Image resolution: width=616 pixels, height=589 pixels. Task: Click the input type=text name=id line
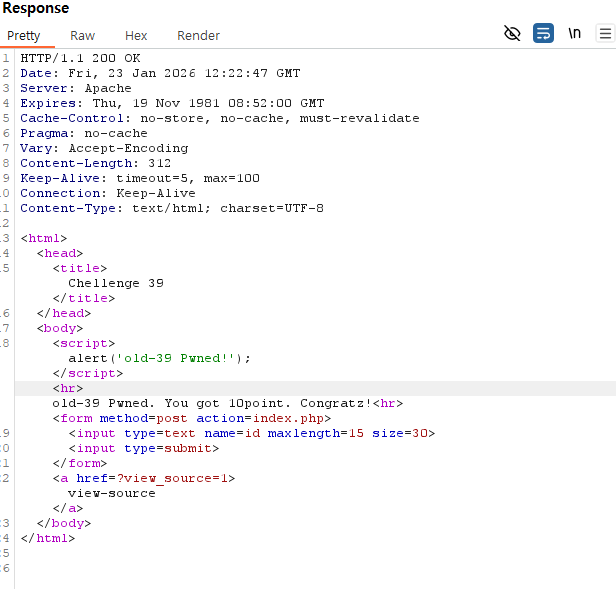252,433
